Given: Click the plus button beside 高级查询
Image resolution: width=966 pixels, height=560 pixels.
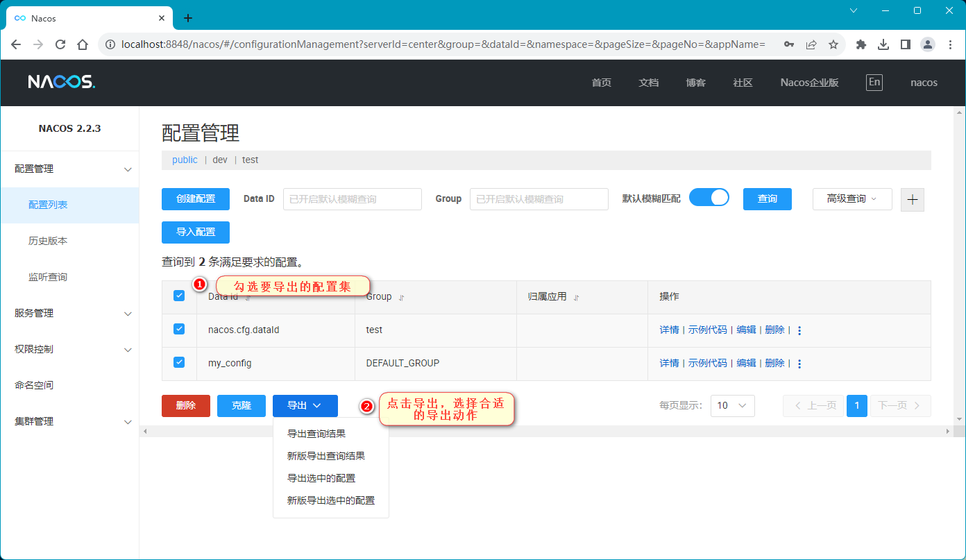Looking at the screenshot, I should tap(913, 199).
